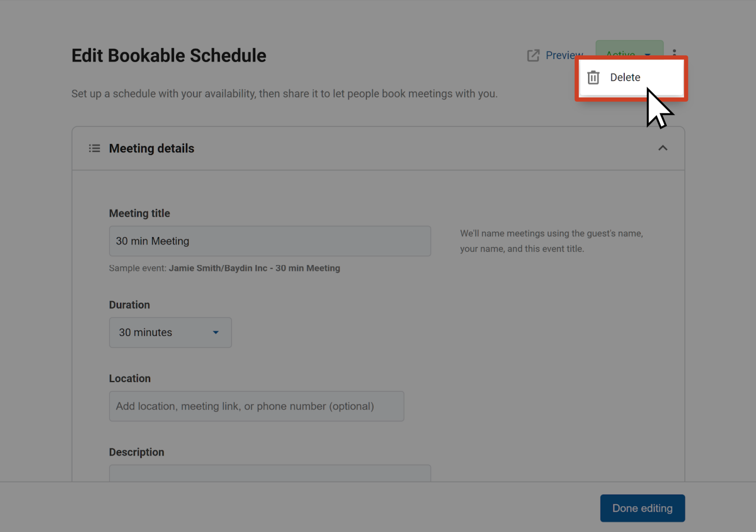Click the Done editing button
Image resolution: width=756 pixels, height=532 pixels.
coord(642,508)
